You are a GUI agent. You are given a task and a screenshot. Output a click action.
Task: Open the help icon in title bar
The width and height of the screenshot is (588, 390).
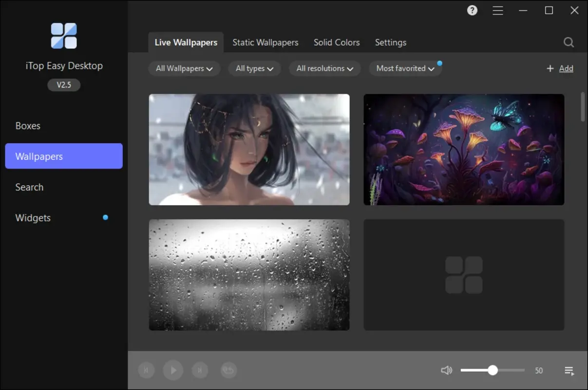(472, 10)
